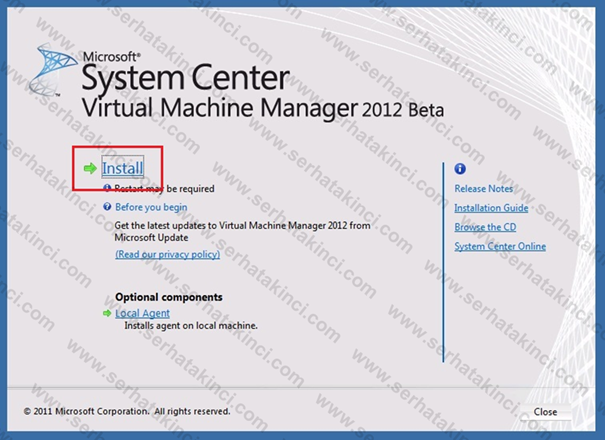Click the Optional components heading
Viewport: 605px width, 440px height.
point(169,297)
